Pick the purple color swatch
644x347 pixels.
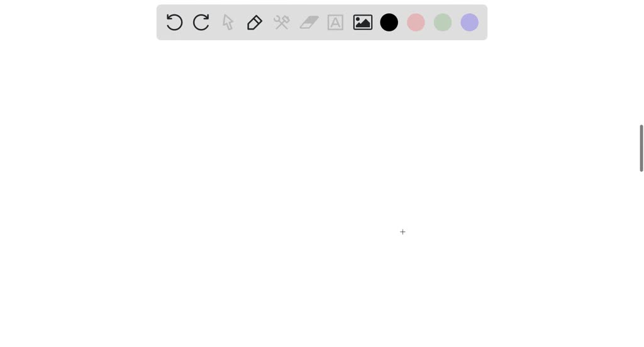pos(469,22)
